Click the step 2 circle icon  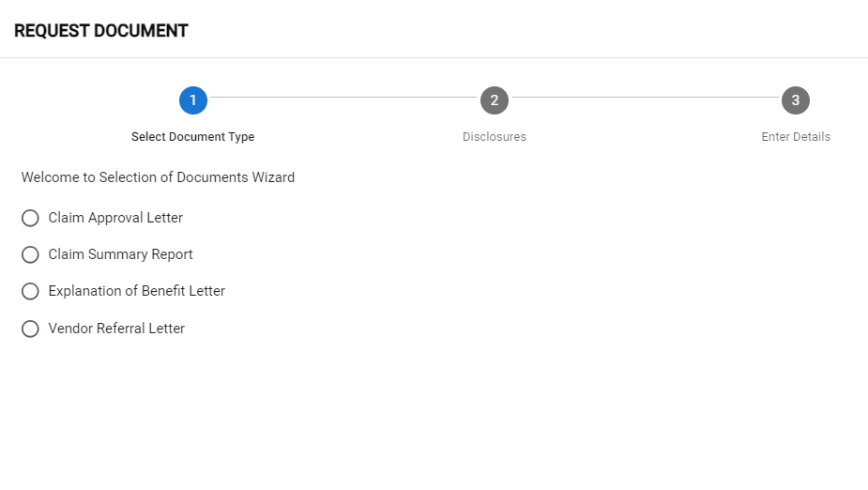[x=495, y=100]
